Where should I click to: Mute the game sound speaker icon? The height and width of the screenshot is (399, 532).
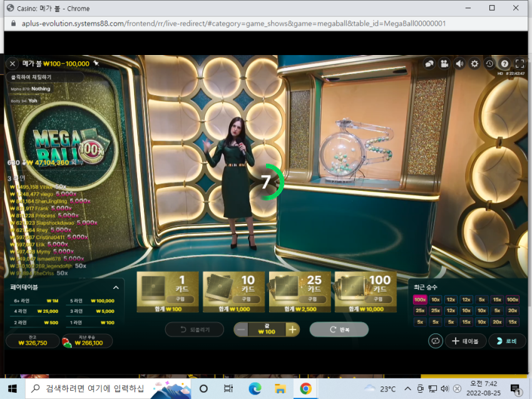[x=459, y=63]
